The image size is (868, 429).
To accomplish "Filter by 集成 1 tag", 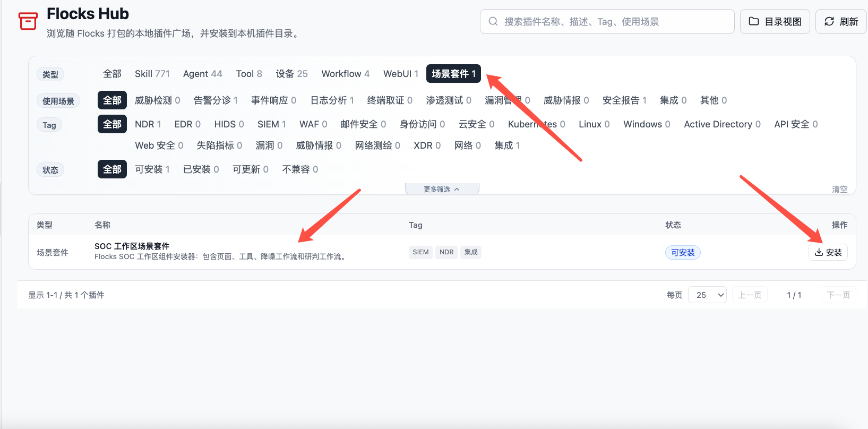I will click(x=508, y=145).
